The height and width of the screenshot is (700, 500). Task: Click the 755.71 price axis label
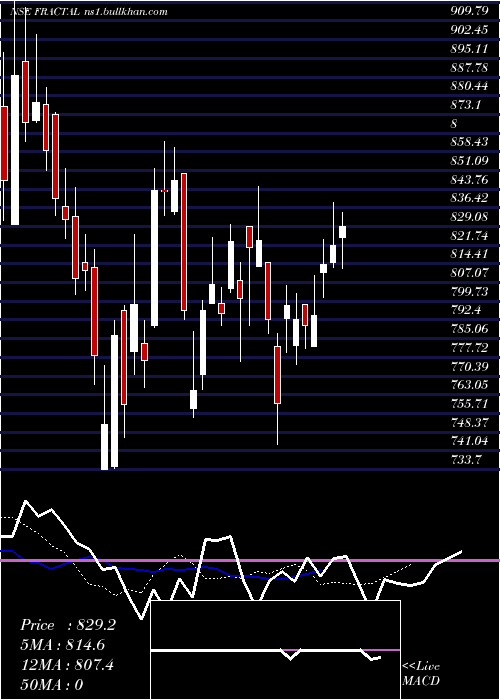[469, 404]
